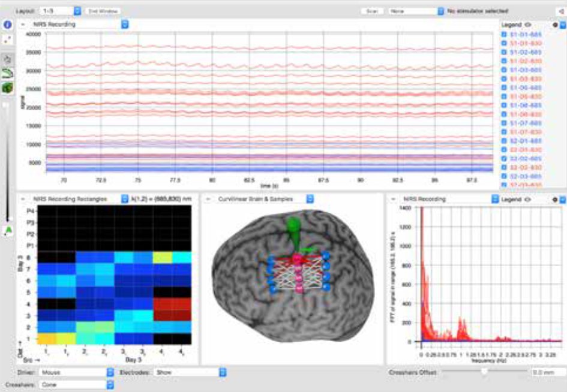This screenshot has width=567, height=392.
Task: Open the Driver Mouse dropdown
Action: point(76,372)
